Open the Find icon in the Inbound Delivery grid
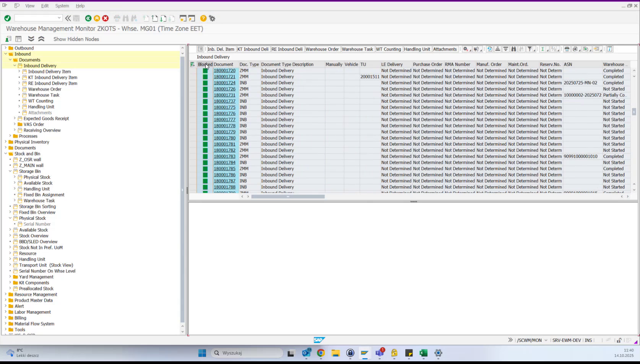Screen dimensions: 640x364 click(x=514, y=49)
